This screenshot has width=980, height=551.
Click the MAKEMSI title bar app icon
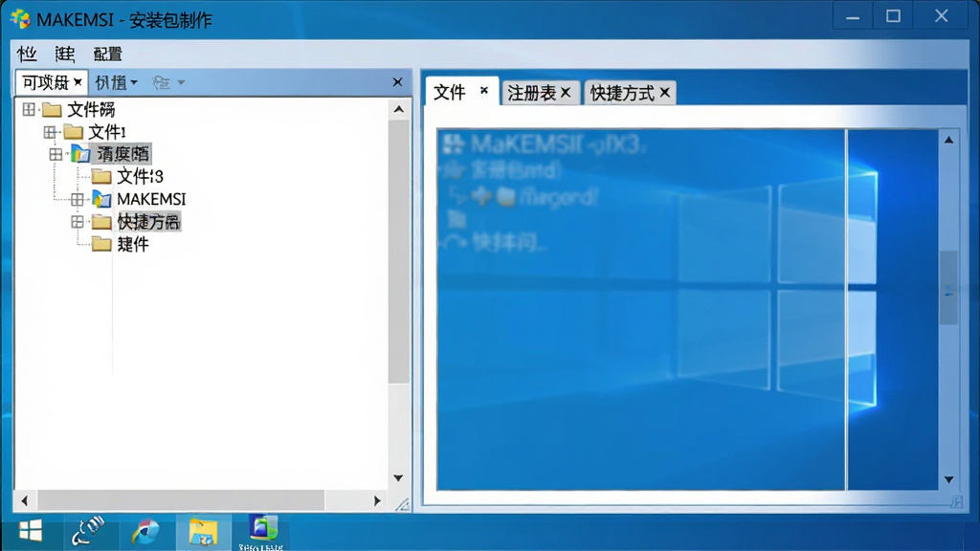pos(21,19)
